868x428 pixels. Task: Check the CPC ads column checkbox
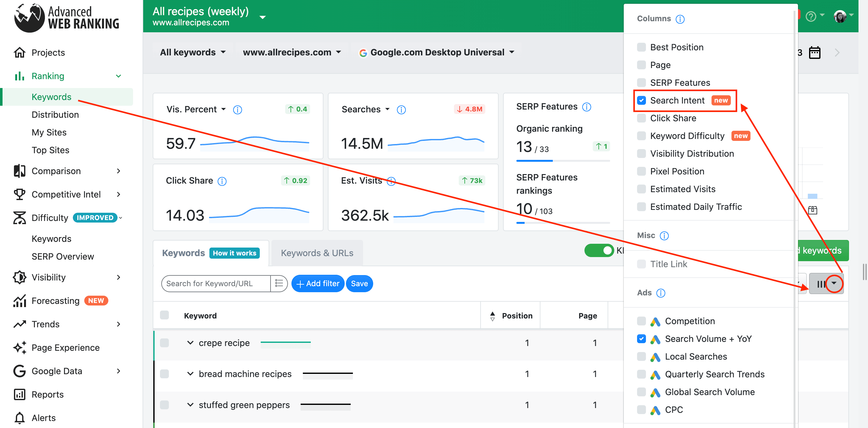click(641, 410)
